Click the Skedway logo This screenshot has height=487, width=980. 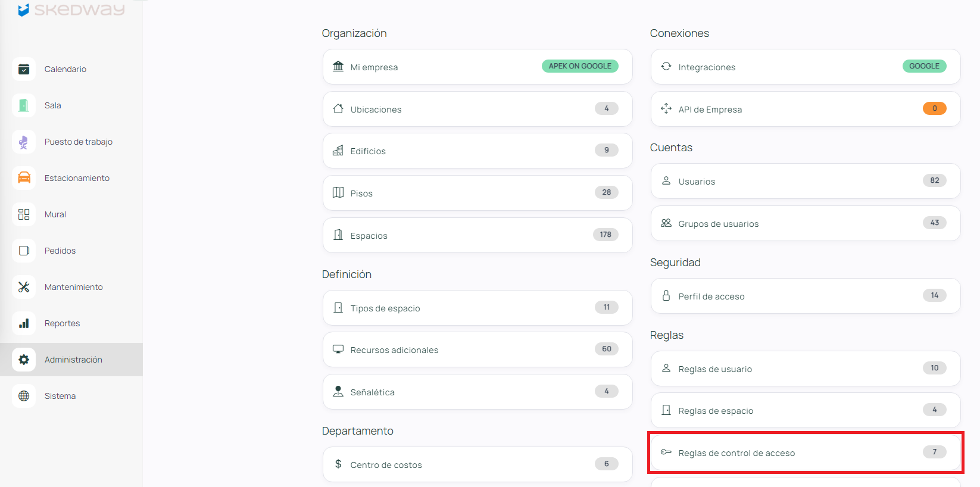(x=71, y=9)
